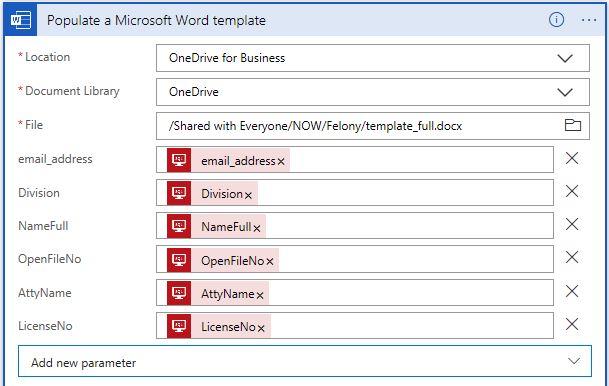Click inside the LicenseNo input field
Image resolution: width=609 pixels, height=386 pixels.
click(355, 326)
